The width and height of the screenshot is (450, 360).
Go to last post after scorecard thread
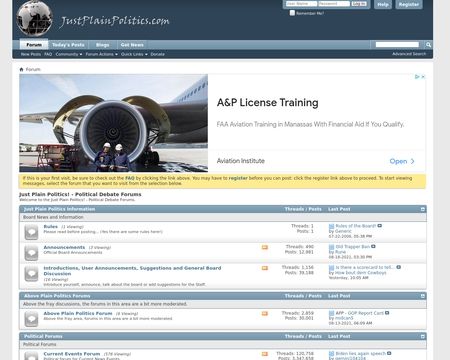click(x=398, y=267)
